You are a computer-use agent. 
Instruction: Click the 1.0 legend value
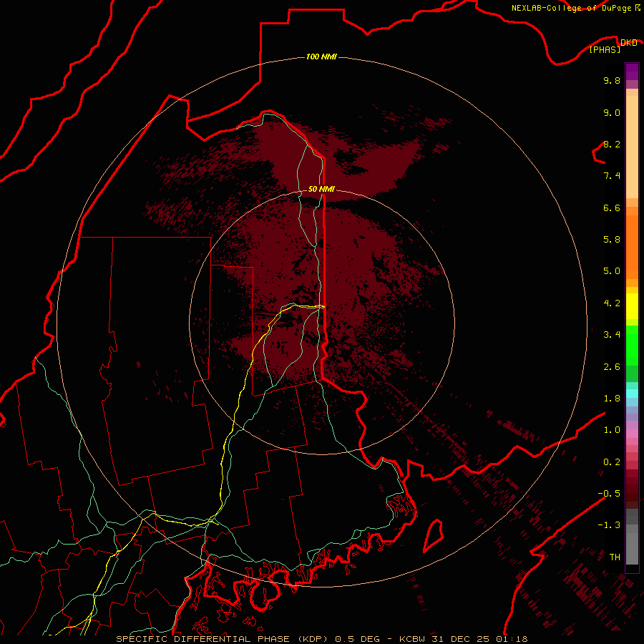point(612,430)
